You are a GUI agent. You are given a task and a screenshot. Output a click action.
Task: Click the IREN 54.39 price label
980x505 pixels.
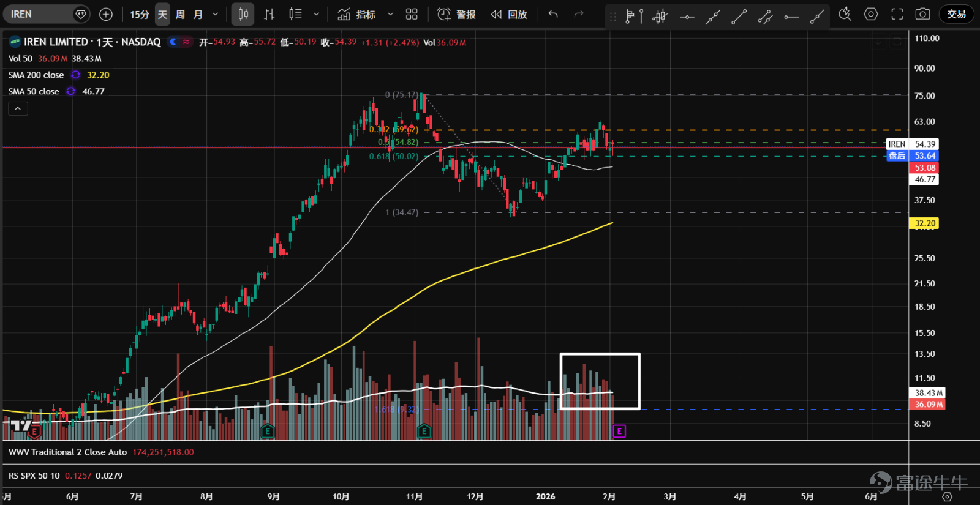pyautogui.click(x=912, y=144)
